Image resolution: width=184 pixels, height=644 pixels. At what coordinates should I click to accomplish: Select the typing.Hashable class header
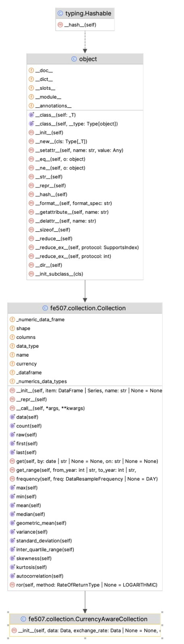click(85, 13)
